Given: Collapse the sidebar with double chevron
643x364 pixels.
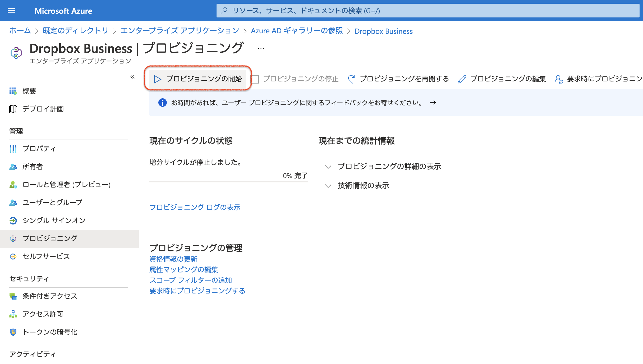Looking at the screenshot, I should click(x=132, y=77).
